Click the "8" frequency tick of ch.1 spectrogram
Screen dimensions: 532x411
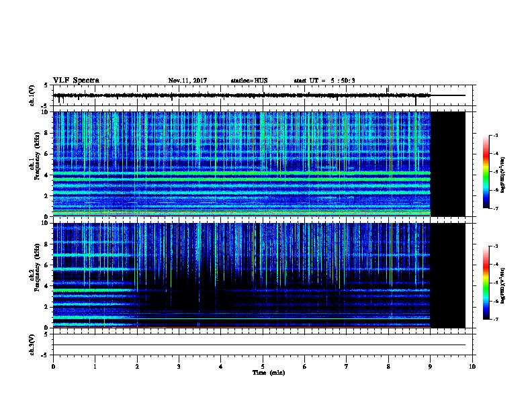click(47, 133)
